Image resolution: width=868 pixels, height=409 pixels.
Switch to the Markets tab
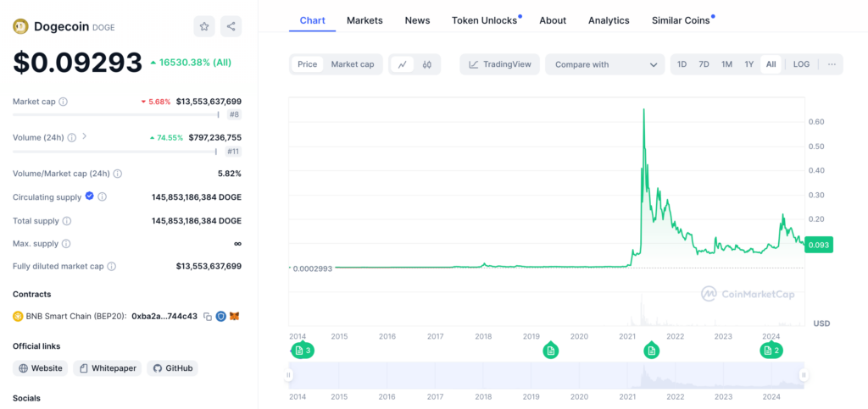[x=364, y=20]
